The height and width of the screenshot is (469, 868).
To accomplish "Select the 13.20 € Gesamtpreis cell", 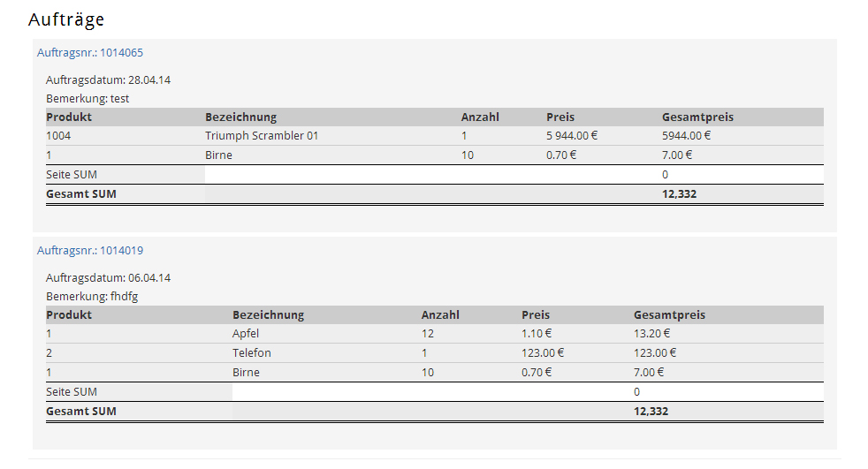I will 651,334.
